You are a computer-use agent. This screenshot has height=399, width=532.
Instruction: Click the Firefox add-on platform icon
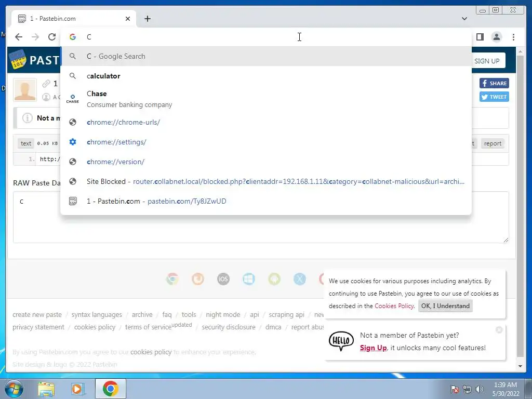(x=198, y=279)
